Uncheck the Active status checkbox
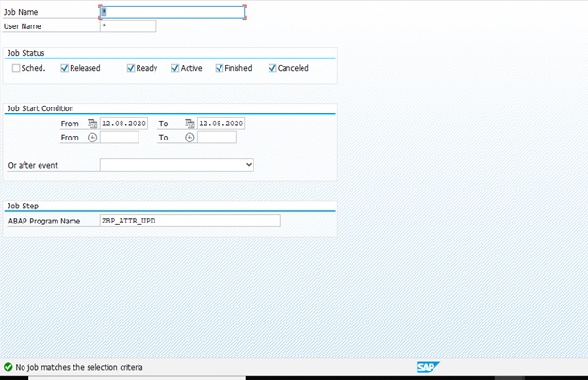Viewport: 588px width, 380px height. point(174,68)
